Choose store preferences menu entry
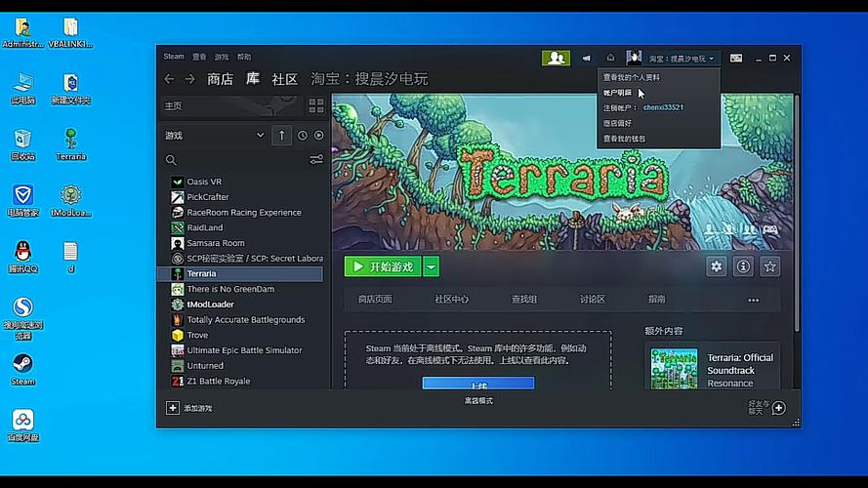The height and width of the screenshot is (488, 868). click(x=617, y=123)
